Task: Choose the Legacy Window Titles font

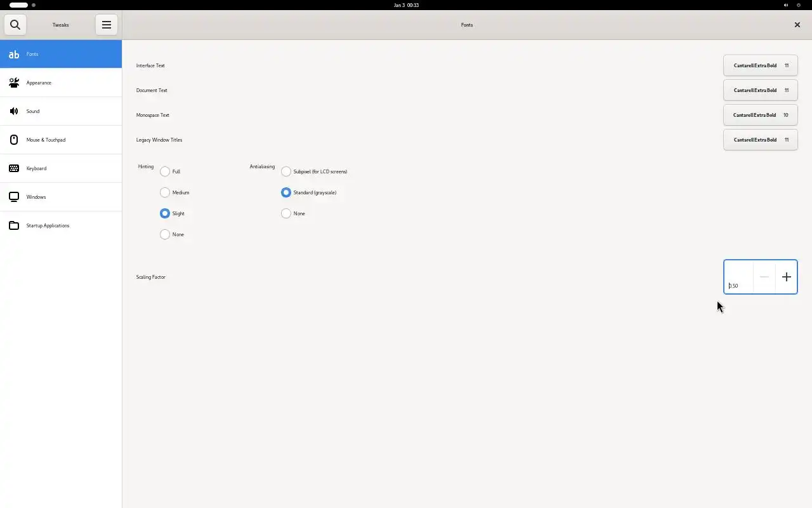Action: click(761, 140)
